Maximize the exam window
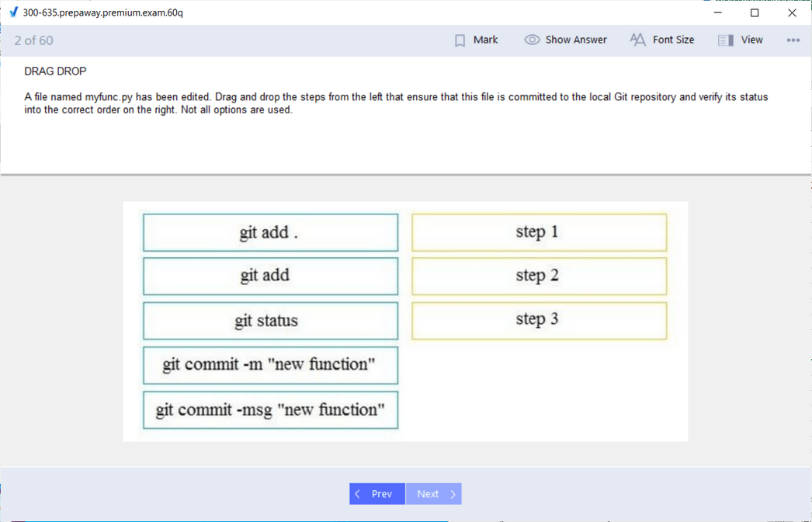The height and width of the screenshot is (522, 812). (755, 12)
